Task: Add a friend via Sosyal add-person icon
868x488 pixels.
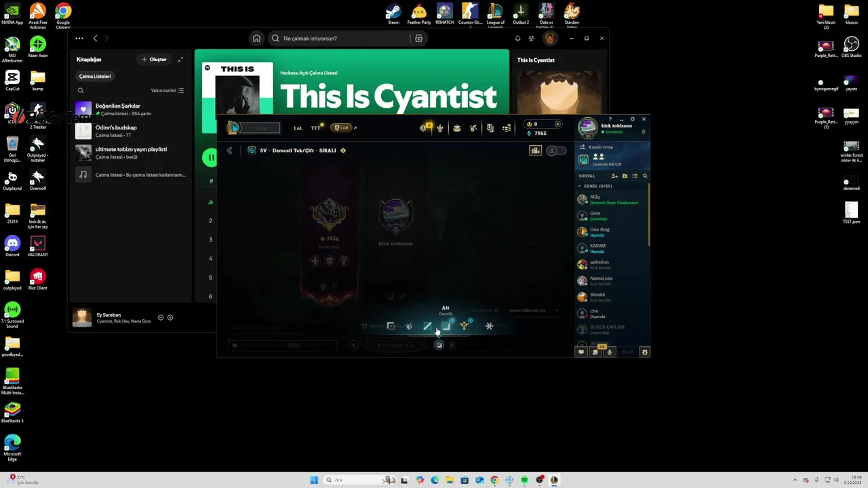Action: coord(614,176)
